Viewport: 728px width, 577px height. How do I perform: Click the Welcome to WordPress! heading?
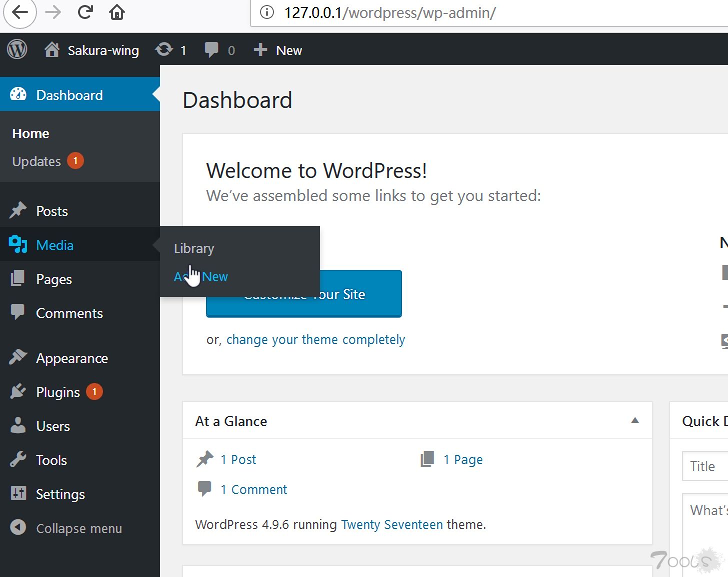pyautogui.click(x=316, y=170)
